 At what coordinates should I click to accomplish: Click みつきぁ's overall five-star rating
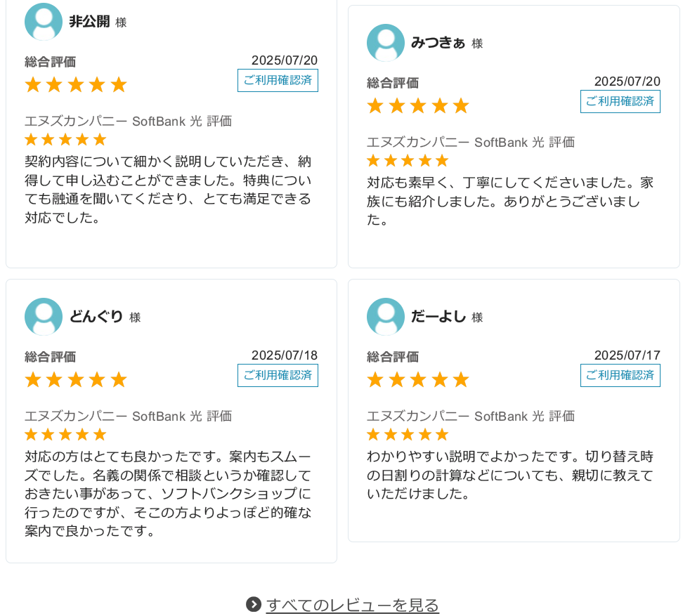coord(418,106)
